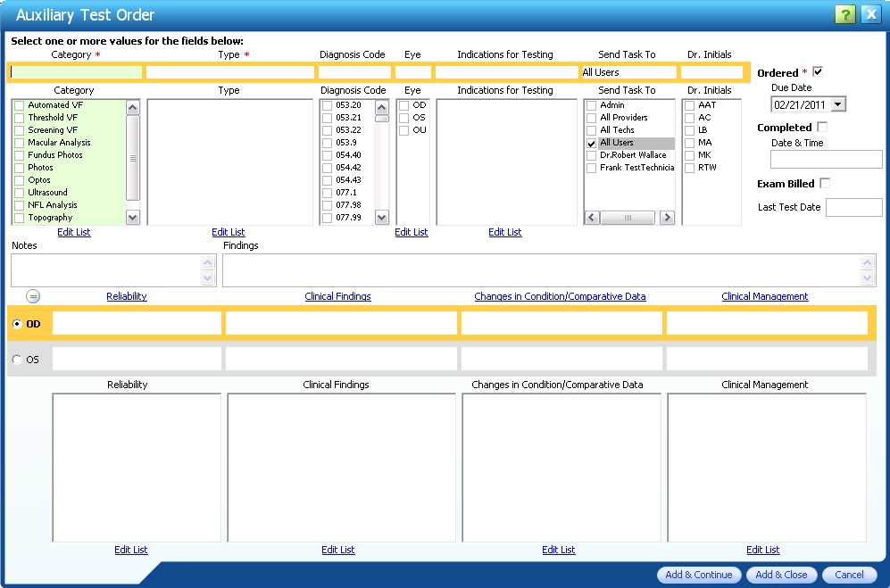
Task: Enable the Fundus Photos checkbox
Action: pos(20,155)
